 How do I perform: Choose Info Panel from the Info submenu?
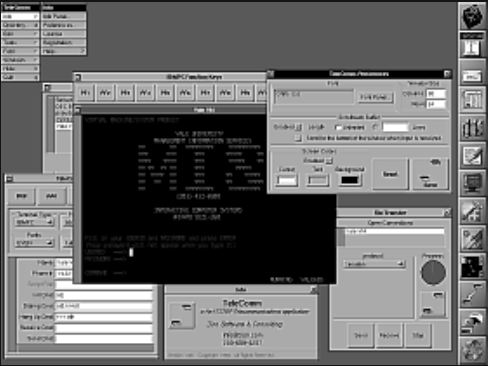point(64,16)
